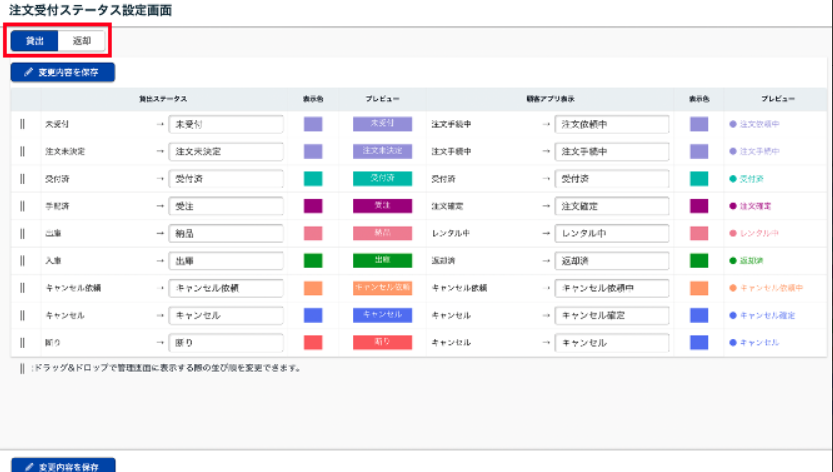Click the drag handle beside 注文未決定

pyautogui.click(x=22, y=151)
